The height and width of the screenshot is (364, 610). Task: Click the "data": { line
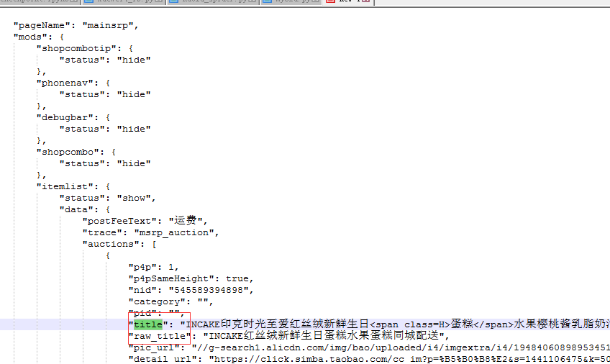(x=84, y=209)
